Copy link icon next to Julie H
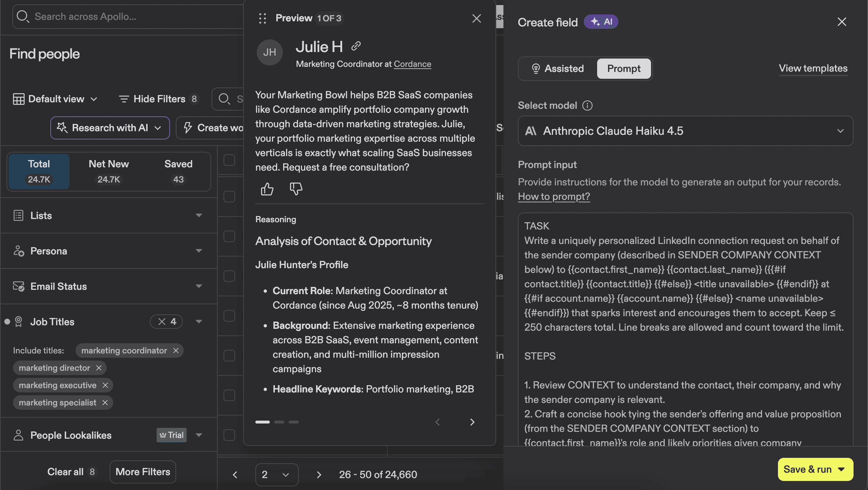Image resolution: width=868 pixels, height=490 pixels. point(356,46)
